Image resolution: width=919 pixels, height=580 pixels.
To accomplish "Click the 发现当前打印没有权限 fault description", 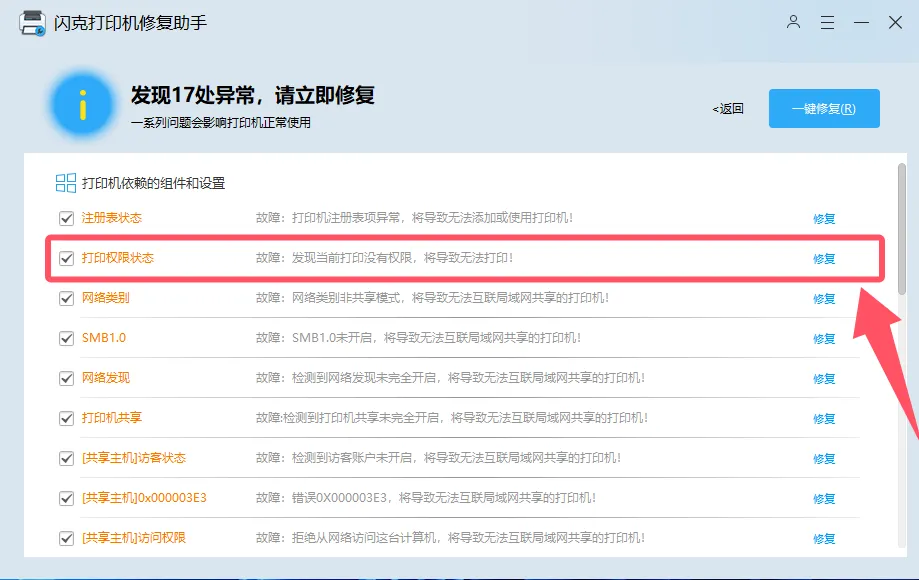I will point(384,258).
